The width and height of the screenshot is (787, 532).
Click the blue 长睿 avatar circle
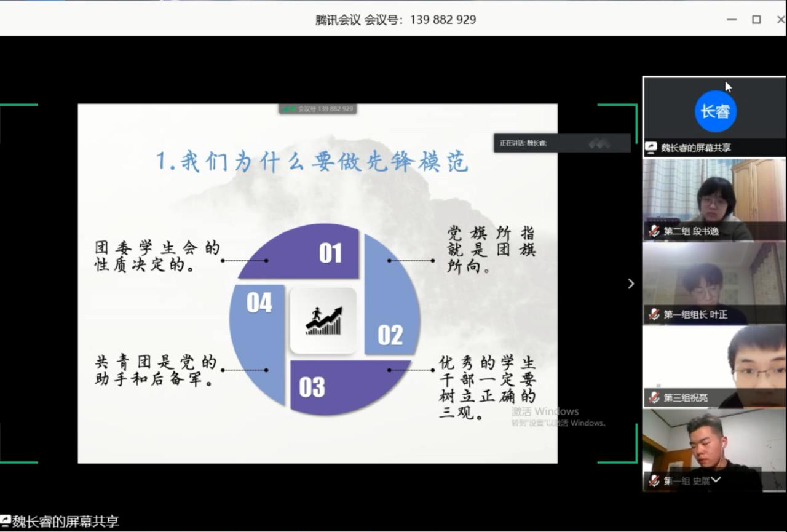(716, 111)
